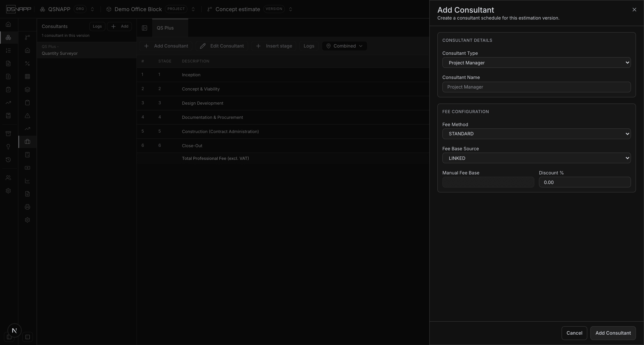Open the users icon in sidebar

8,178
